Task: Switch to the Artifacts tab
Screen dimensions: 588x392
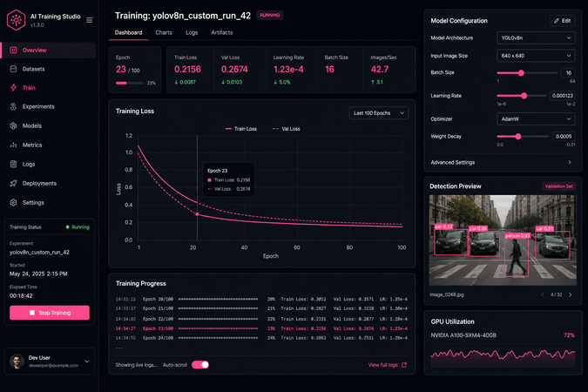Action: (221, 32)
